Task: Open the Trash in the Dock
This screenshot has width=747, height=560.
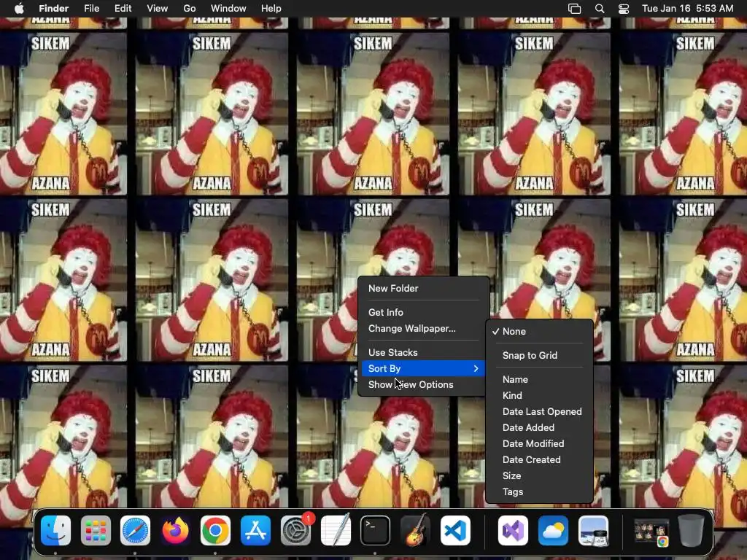Action: (x=691, y=531)
